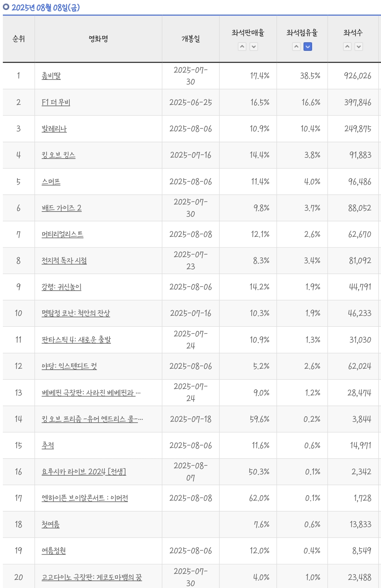Select the 발레리나 movie title
This screenshot has height=588, width=381.
(x=54, y=129)
